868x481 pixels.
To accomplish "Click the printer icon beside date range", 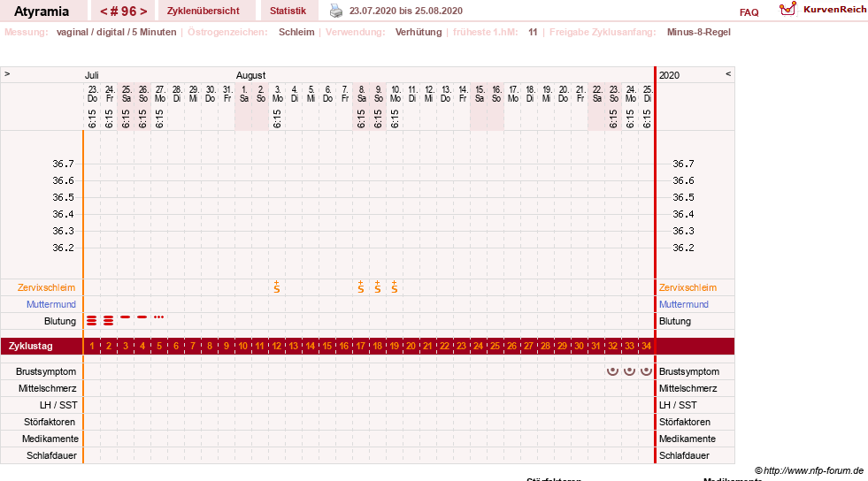I will [336, 11].
